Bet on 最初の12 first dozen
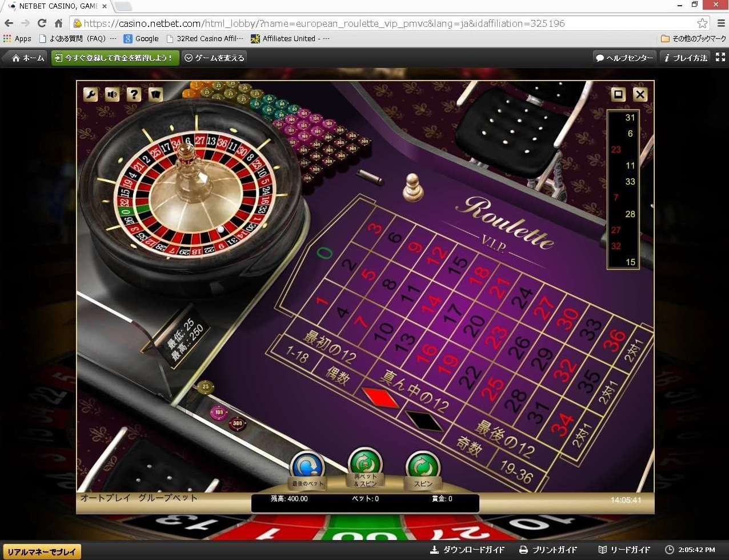The width and height of the screenshot is (729, 560). [x=330, y=347]
